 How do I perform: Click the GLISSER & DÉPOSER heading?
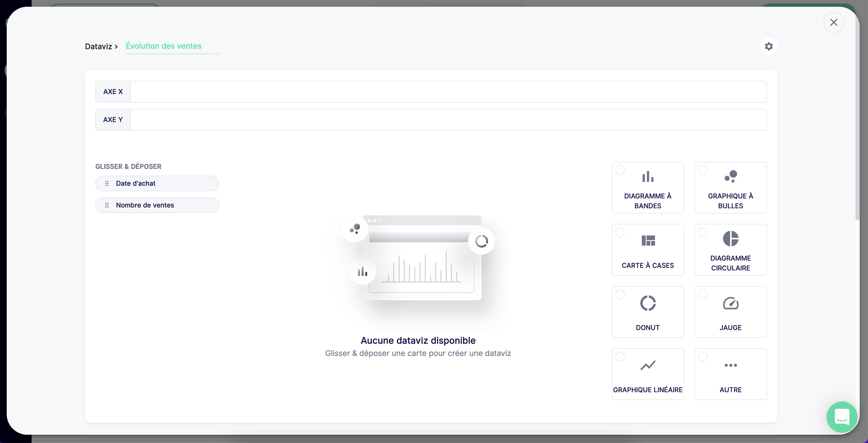pyautogui.click(x=128, y=167)
